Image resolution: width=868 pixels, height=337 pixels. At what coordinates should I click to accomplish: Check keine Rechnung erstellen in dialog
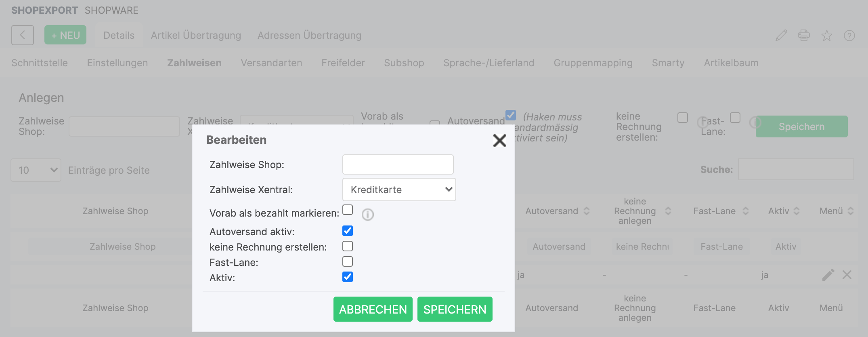(x=348, y=246)
